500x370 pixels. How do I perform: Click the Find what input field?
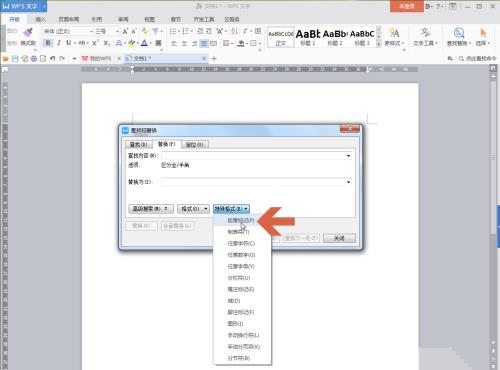257,156
